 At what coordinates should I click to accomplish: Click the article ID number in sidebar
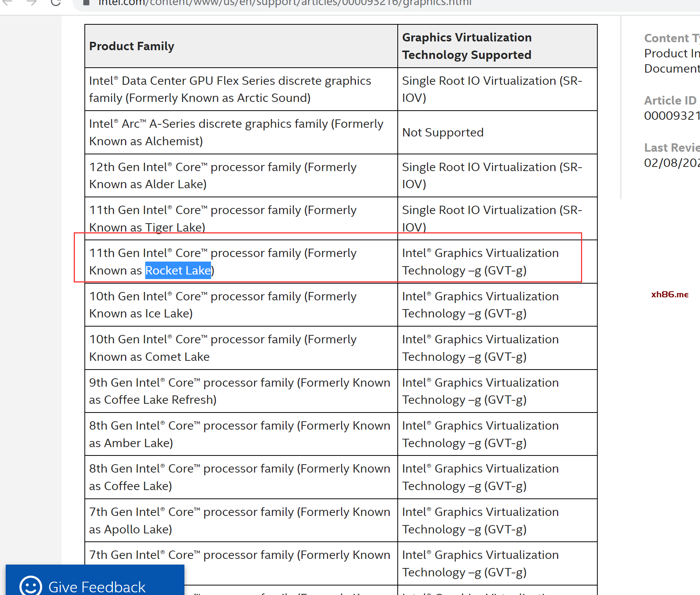pyautogui.click(x=672, y=116)
